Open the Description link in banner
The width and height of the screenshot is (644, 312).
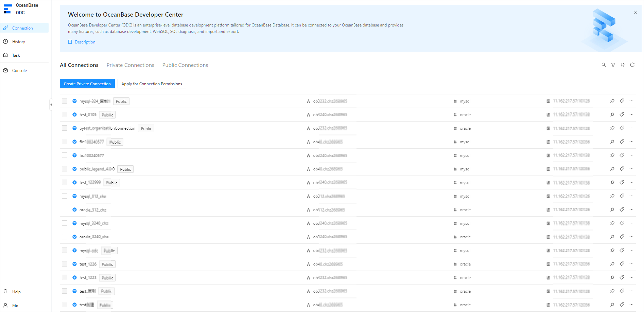[85, 42]
